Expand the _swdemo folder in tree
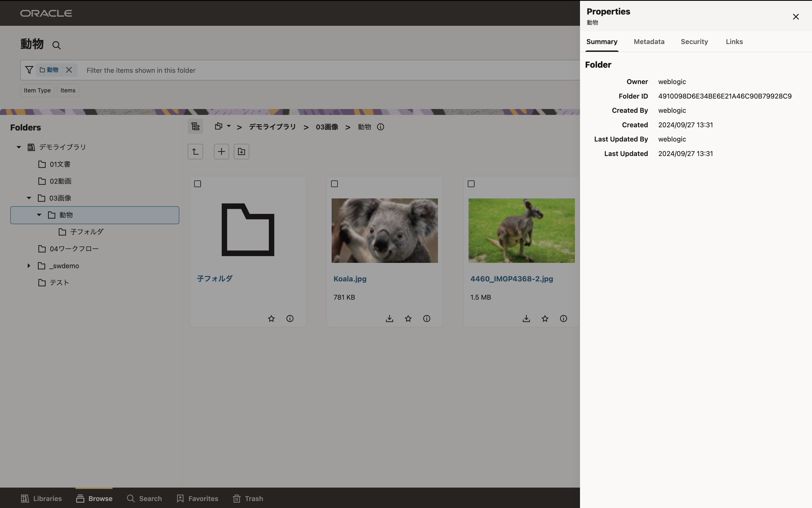This screenshot has height=508, width=812. click(29, 266)
